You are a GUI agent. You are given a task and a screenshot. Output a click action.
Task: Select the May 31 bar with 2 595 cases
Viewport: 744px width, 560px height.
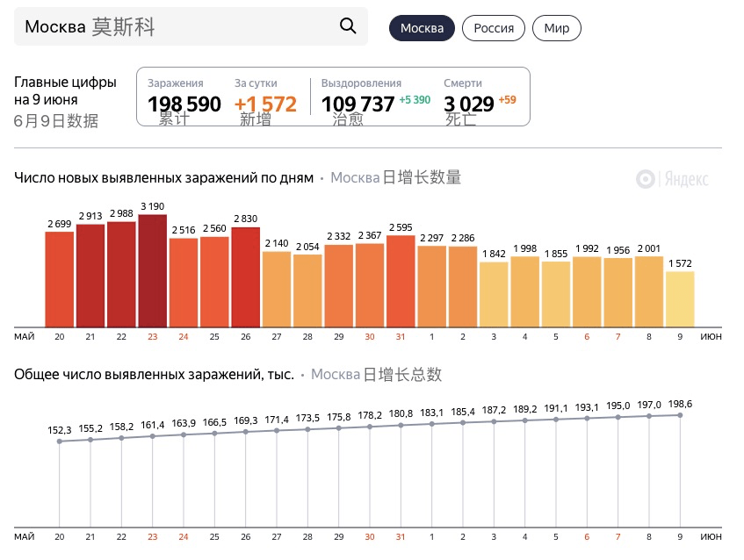tap(401, 281)
